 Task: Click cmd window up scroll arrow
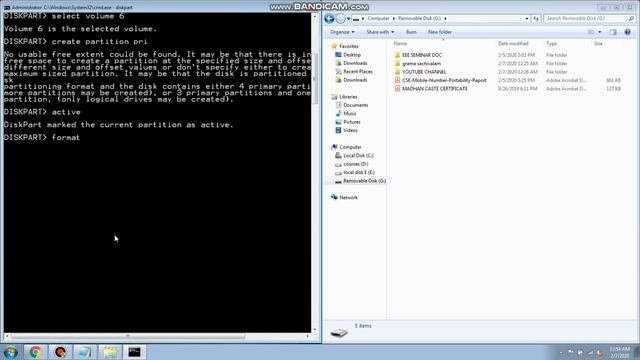(315, 17)
